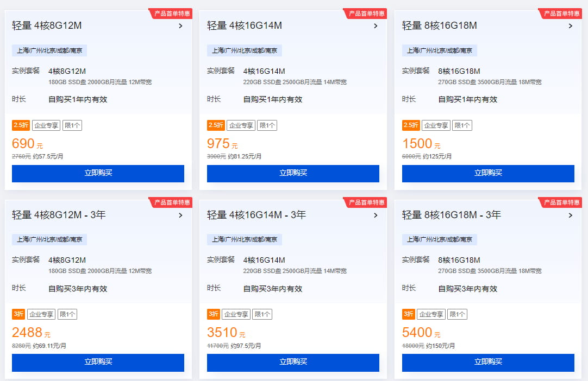Open the 轻量 4核8G12M title

tap(47, 26)
